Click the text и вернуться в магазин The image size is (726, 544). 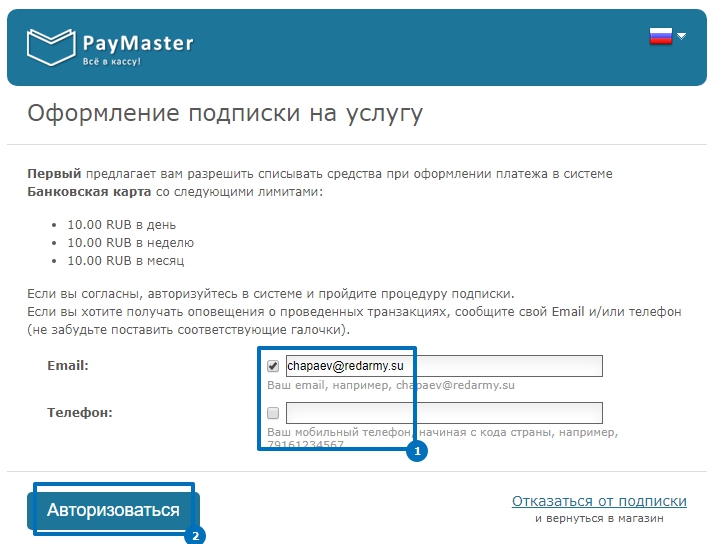[599, 519]
